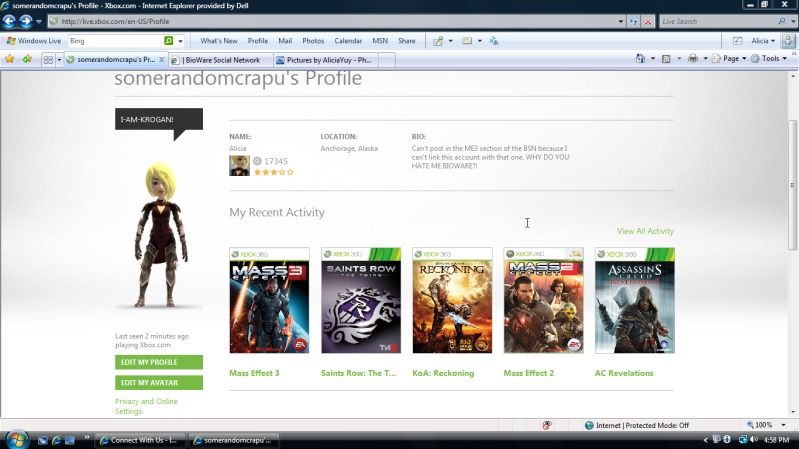Viewport: 799px width, 449px height.
Task: Click the KoA: Reckoning title link
Action: [x=443, y=373]
